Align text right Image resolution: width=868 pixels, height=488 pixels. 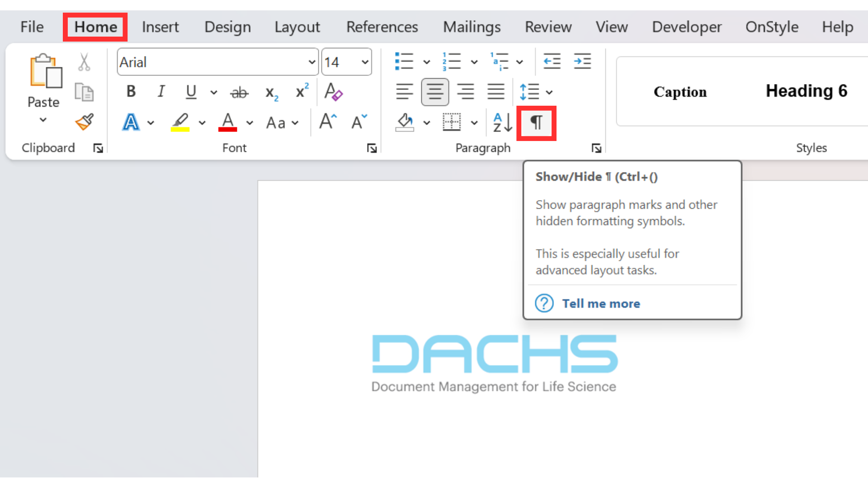pos(465,92)
